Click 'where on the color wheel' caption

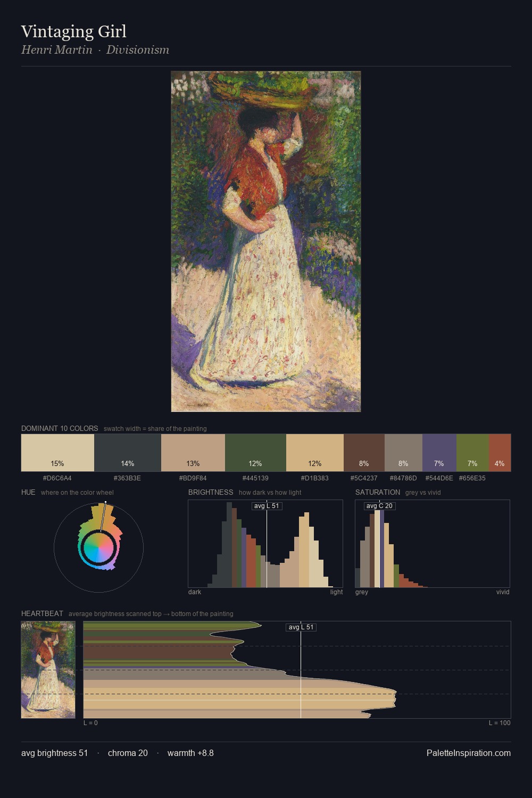[x=77, y=493]
